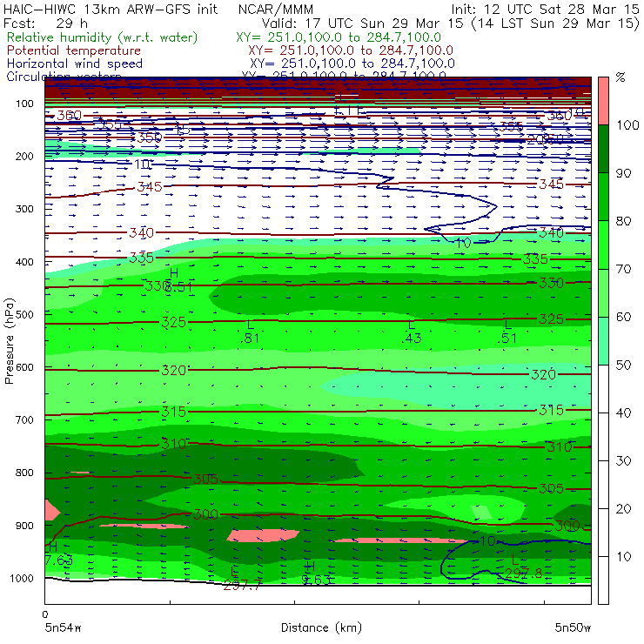Click the 'L .51' humidity minimum marker
The image size is (644, 644).
click(x=507, y=332)
